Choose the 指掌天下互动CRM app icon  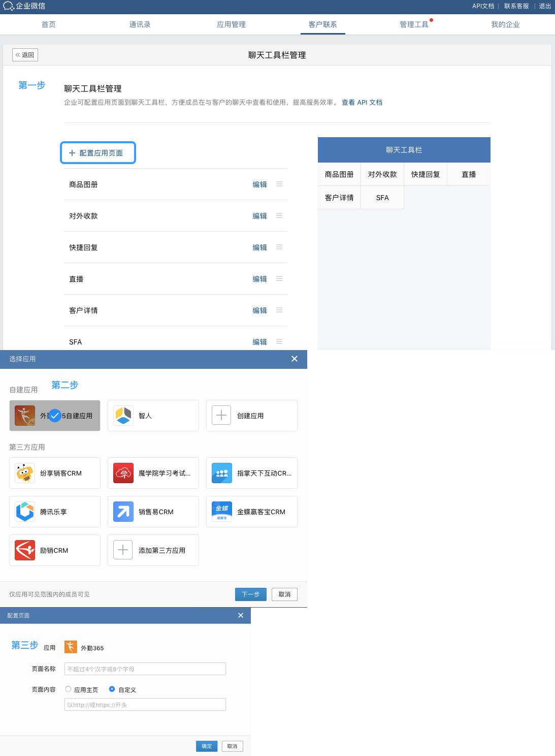pos(222,473)
